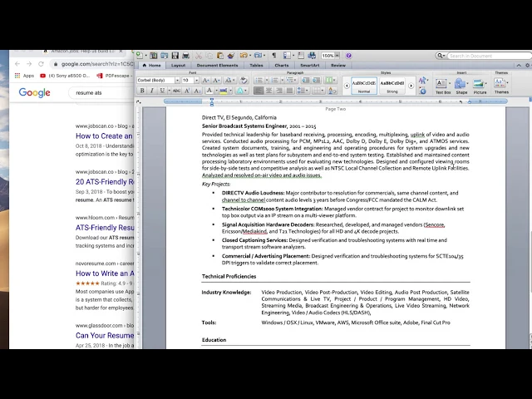Open the SmartArt ribbon tab
Screen dimensions: 532x399
click(310, 65)
